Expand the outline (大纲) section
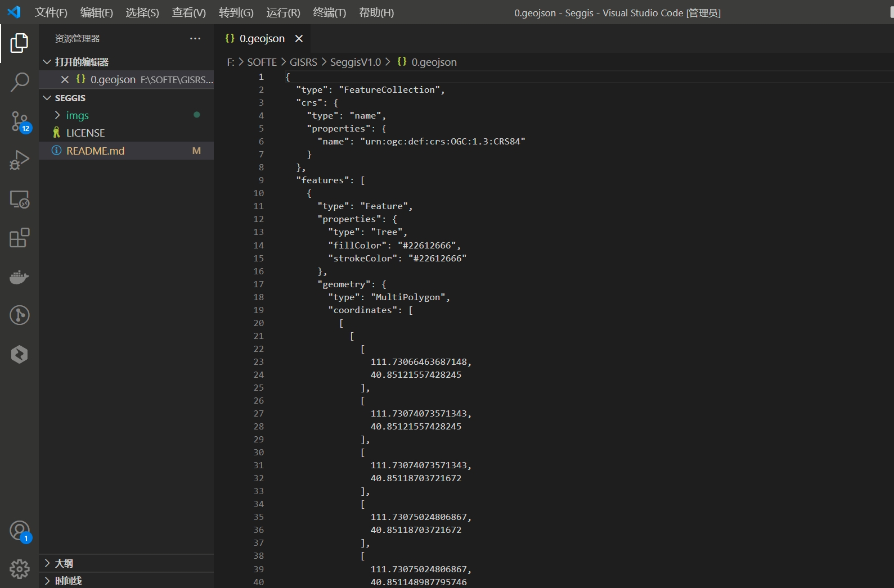Image resolution: width=894 pixels, height=588 pixels. coord(47,563)
